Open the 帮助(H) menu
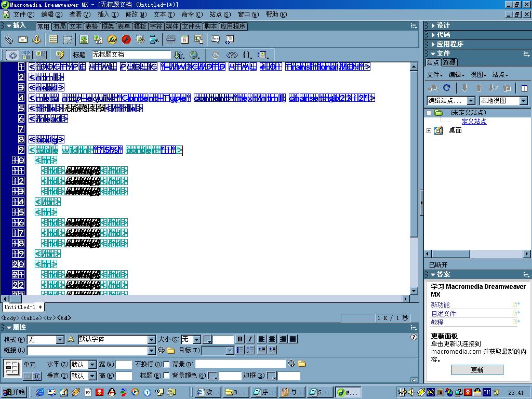532x399 pixels. click(x=276, y=15)
